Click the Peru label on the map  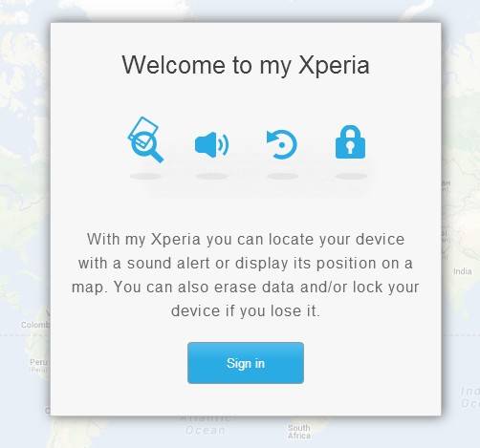tap(38, 362)
